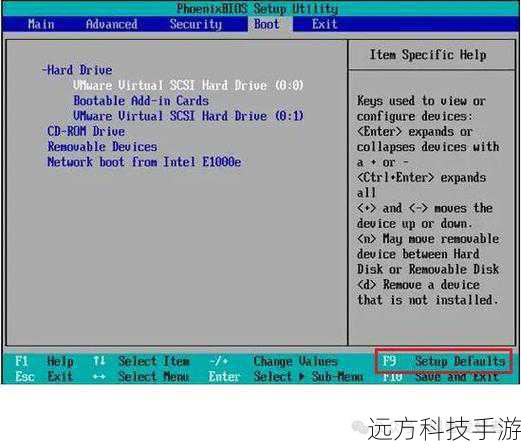Go to the Exit tab
The image size is (521, 448).
click(x=324, y=24)
